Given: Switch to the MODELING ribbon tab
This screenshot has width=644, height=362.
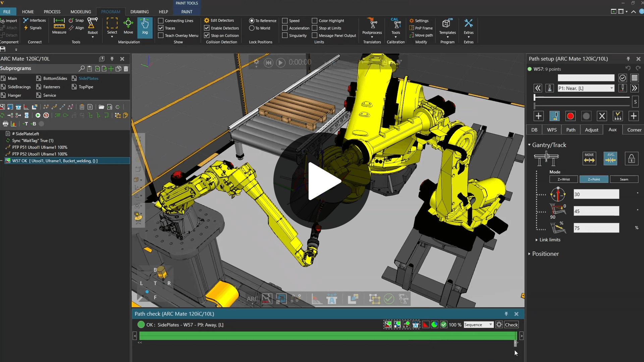Looking at the screenshot, I should (x=80, y=12).
